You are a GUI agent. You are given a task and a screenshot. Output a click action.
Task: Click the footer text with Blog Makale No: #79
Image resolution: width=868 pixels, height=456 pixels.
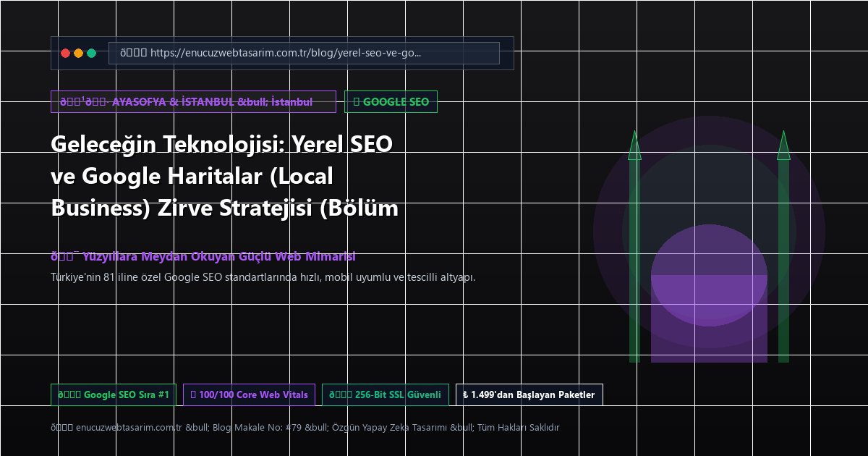click(x=305, y=427)
